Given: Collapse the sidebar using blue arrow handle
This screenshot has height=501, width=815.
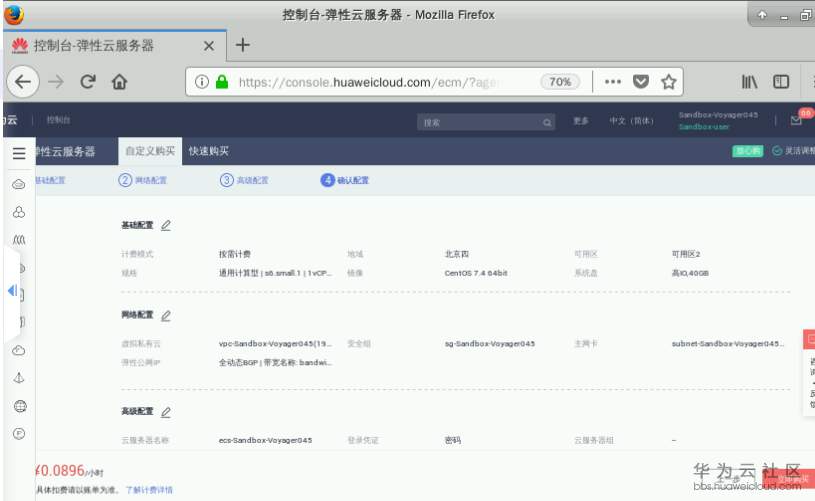Looking at the screenshot, I should tap(12, 290).
